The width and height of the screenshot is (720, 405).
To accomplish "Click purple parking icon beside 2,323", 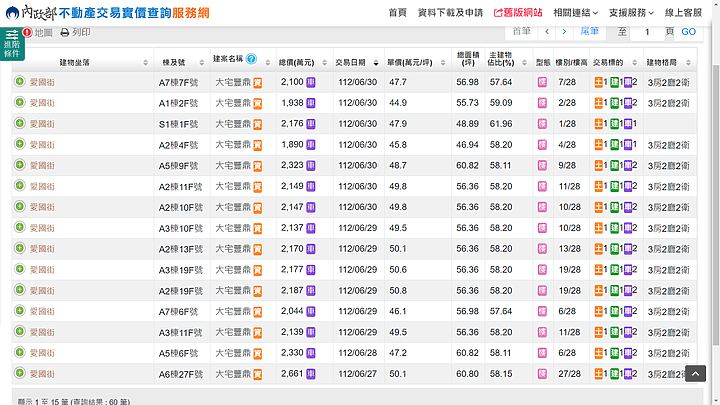I will (x=311, y=165).
